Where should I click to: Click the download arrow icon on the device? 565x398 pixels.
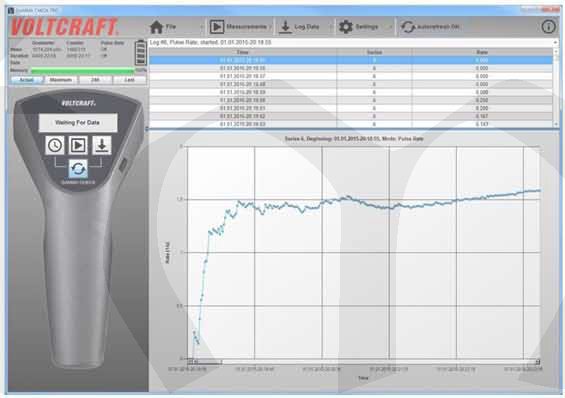(102, 145)
